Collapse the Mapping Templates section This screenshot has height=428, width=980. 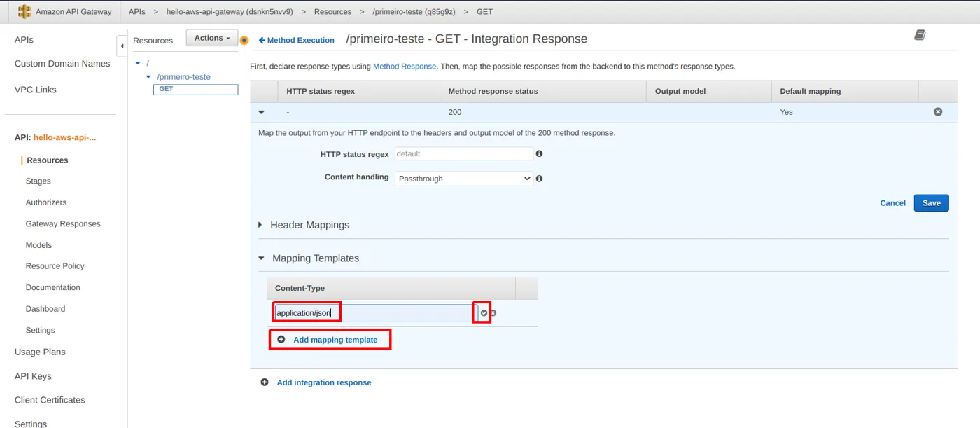click(261, 258)
